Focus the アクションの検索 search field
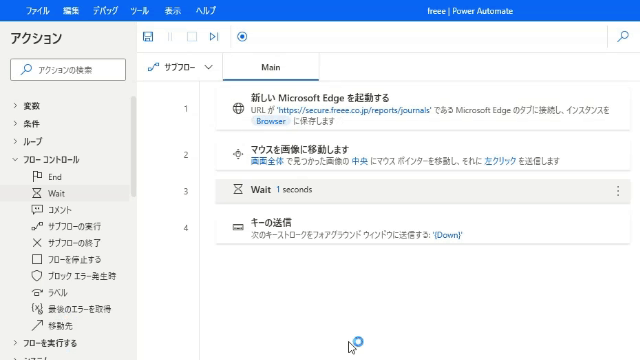Viewport: 640px width, 360px height. (x=68, y=70)
